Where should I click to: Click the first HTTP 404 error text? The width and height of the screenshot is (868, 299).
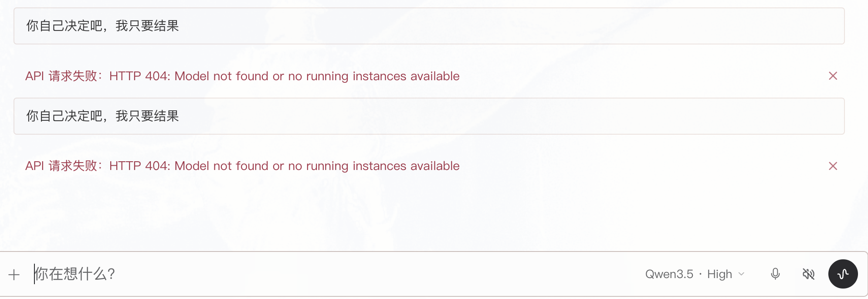pyautogui.click(x=242, y=76)
